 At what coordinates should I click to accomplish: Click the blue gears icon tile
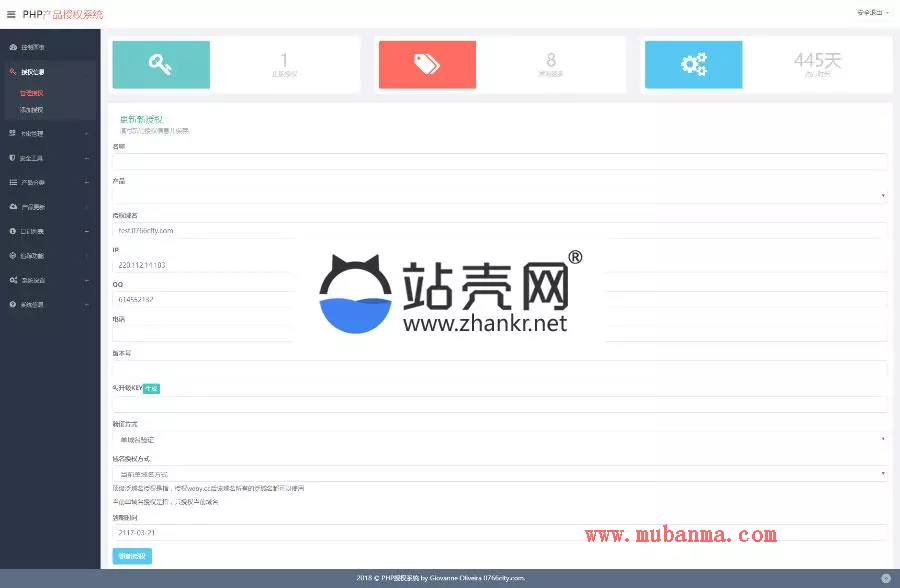(x=693, y=65)
